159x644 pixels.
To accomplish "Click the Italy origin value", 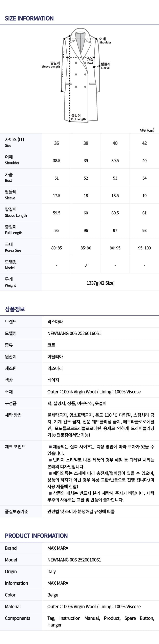I will tap(52, 571).
